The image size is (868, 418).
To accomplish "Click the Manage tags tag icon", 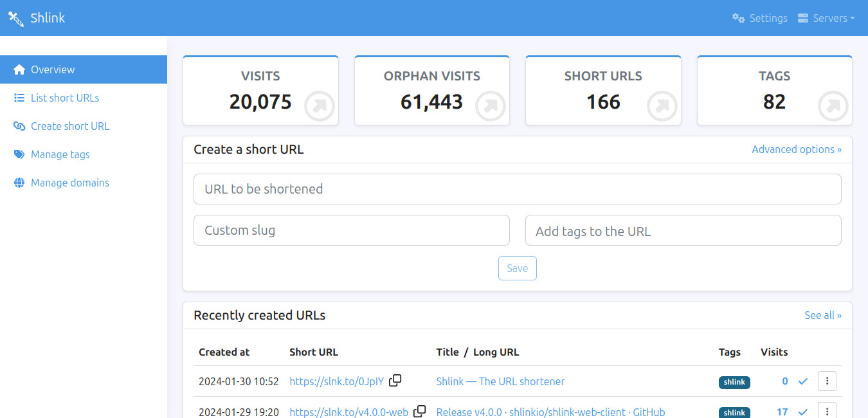I will [19, 154].
